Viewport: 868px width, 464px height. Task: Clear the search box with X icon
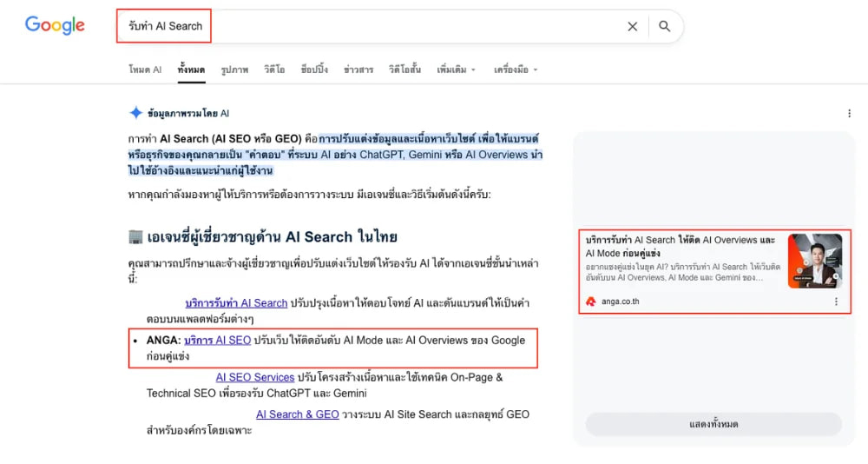632,26
